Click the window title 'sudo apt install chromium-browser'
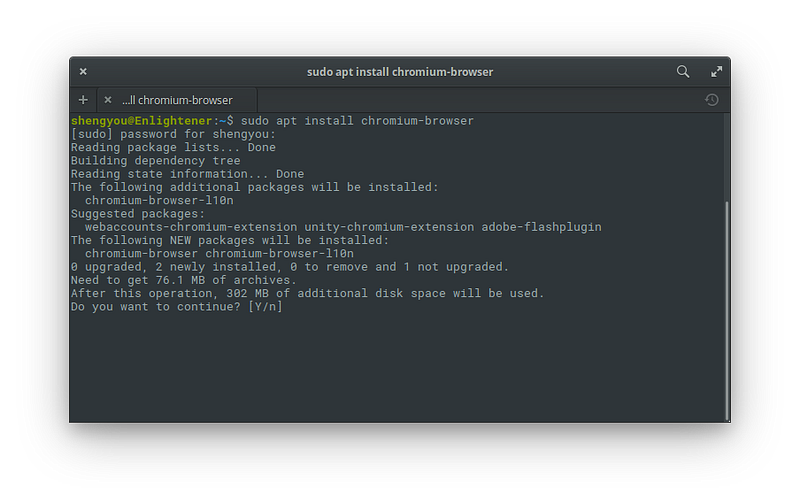Image resolution: width=800 pixels, height=504 pixels. point(399,72)
